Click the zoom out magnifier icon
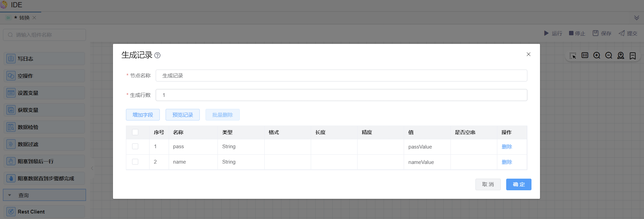The height and width of the screenshot is (219, 644). click(609, 55)
